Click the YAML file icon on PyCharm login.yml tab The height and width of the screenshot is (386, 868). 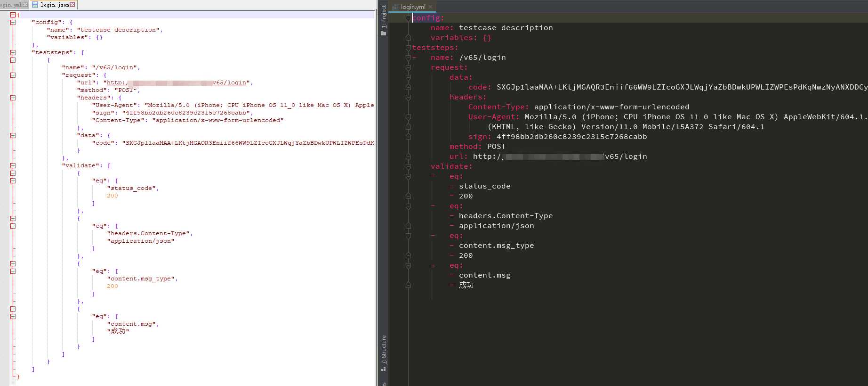pos(396,7)
